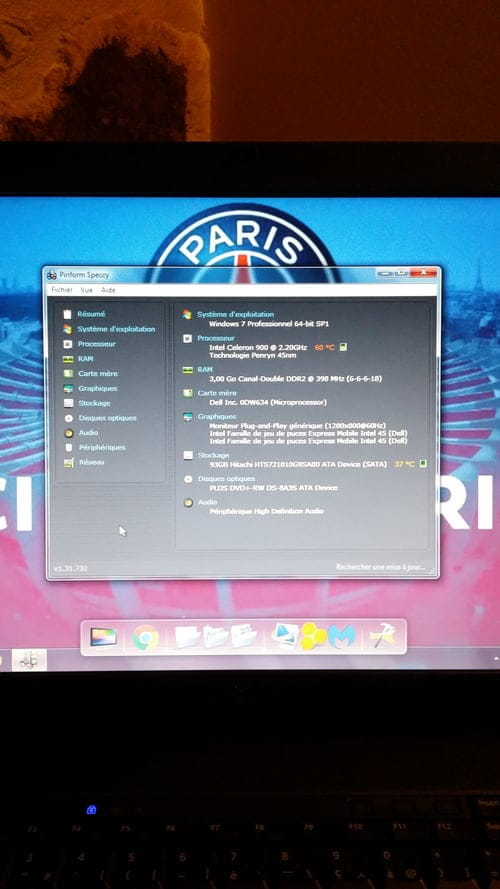
Task: Open the pictures icon in the dock
Action: coord(285,635)
